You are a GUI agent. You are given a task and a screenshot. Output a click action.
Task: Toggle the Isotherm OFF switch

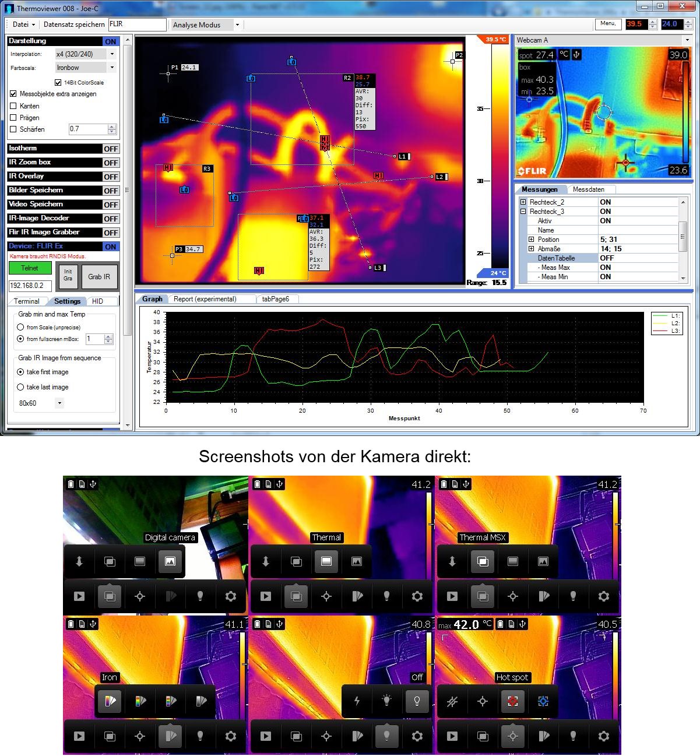111,149
